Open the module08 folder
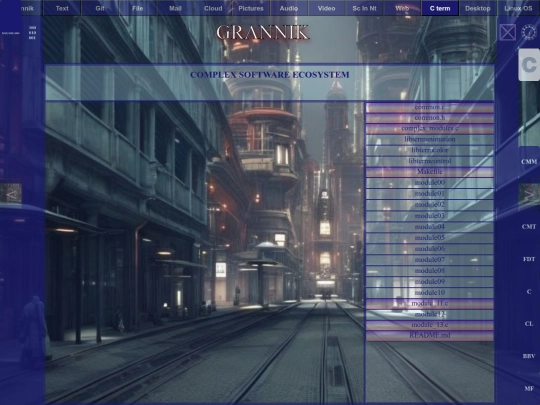This screenshot has width=540, height=405. (x=429, y=271)
